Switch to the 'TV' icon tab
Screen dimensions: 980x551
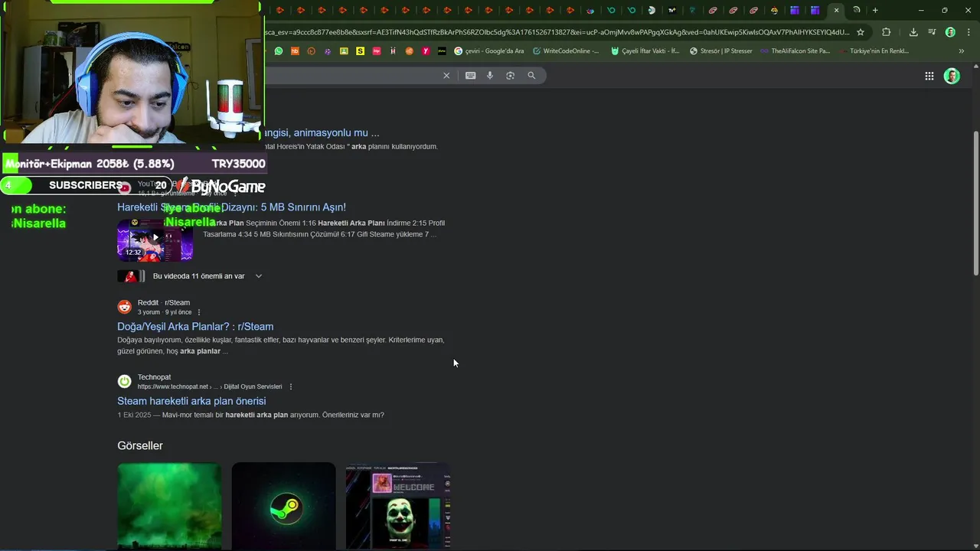(x=671, y=10)
